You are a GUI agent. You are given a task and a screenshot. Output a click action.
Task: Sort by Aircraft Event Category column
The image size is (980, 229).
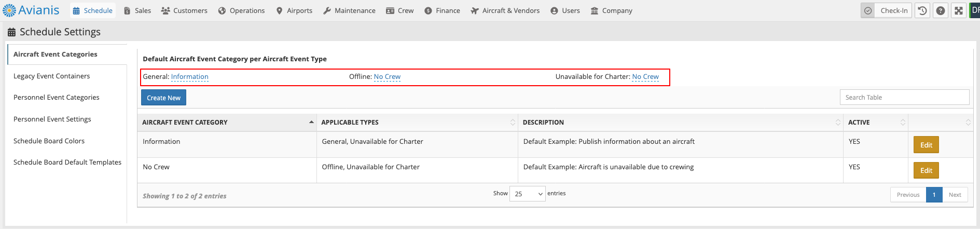tap(227, 123)
